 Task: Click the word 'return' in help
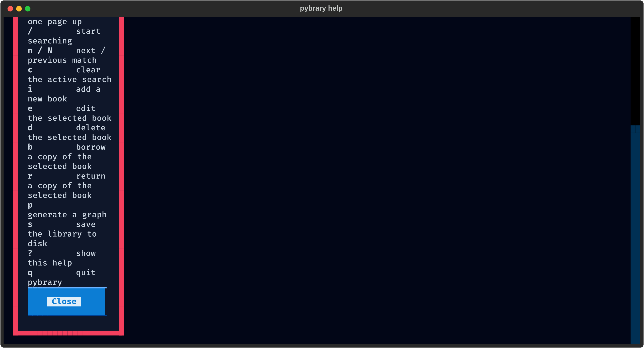tap(91, 176)
